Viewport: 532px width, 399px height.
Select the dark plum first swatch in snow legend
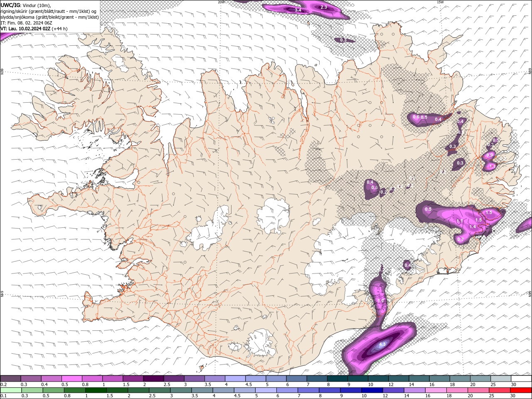11,379
